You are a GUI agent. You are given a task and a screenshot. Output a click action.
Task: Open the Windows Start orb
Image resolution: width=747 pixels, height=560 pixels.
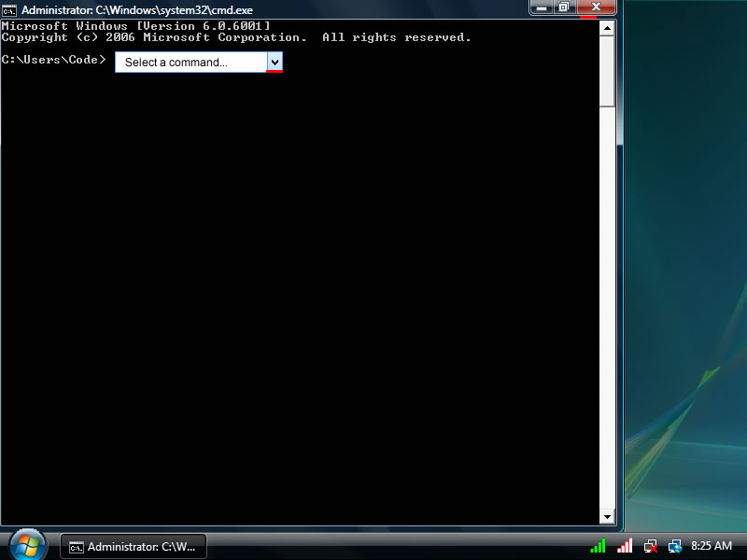tap(28, 545)
